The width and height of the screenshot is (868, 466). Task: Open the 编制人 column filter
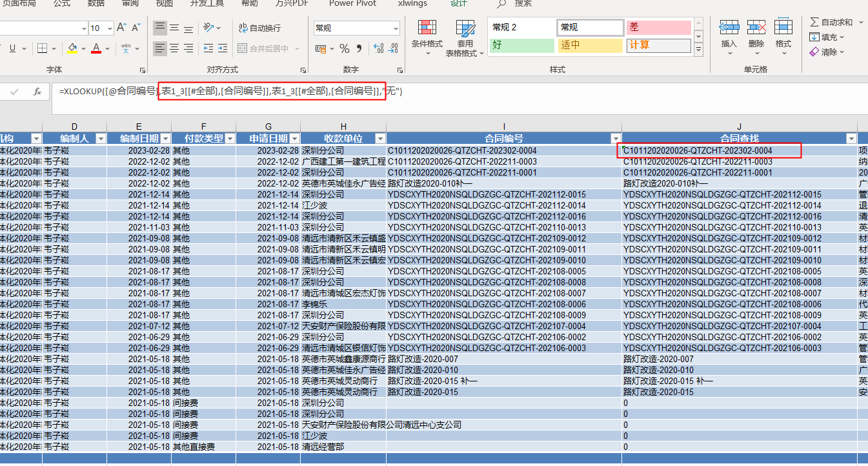coord(101,138)
